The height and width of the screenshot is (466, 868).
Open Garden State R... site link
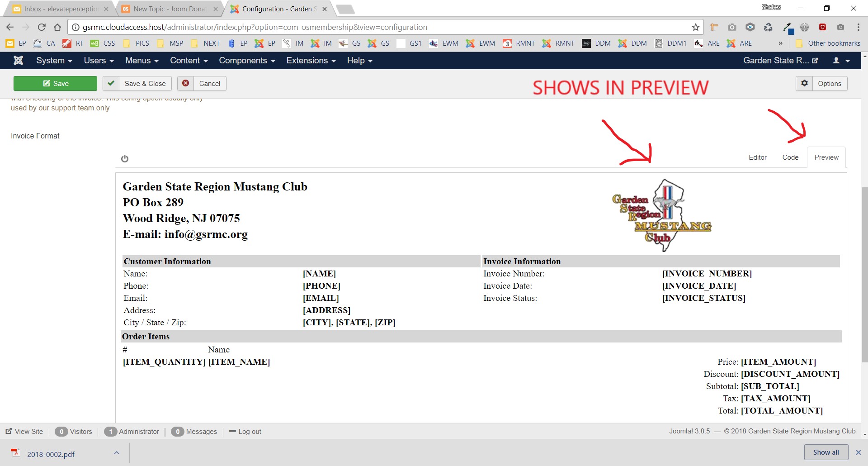(x=781, y=60)
